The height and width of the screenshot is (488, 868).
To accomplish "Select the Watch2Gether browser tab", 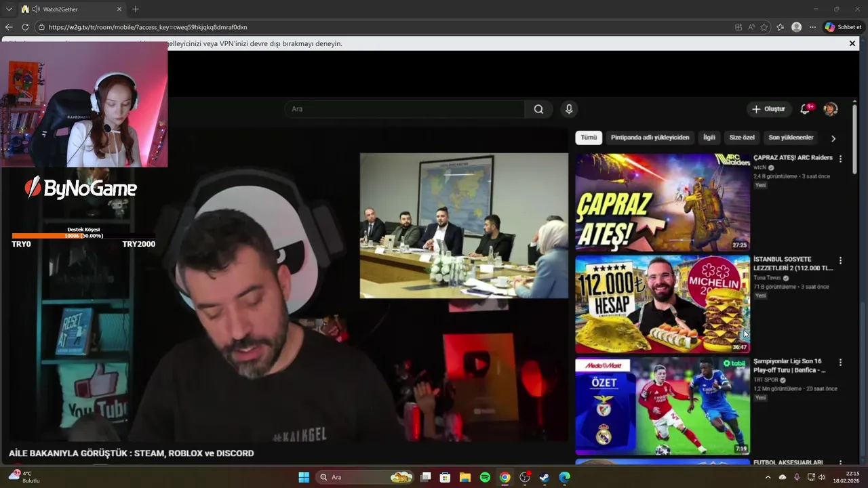I will tap(72, 9).
